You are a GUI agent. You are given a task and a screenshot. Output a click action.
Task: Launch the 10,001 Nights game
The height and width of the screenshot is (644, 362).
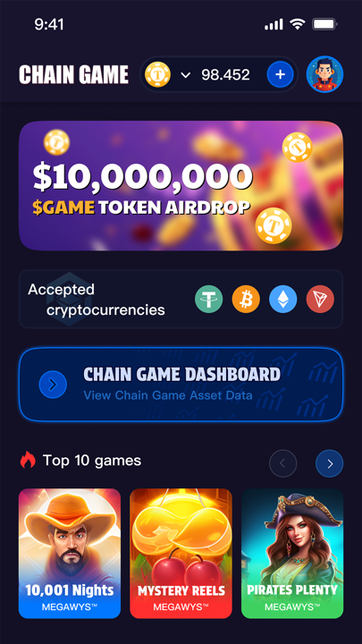70,554
